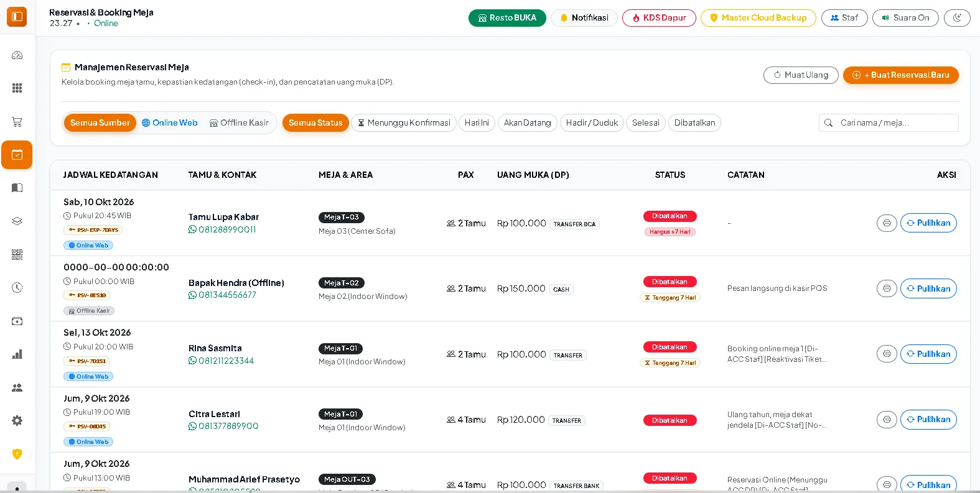The height and width of the screenshot is (493, 980).
Task: Open the yellow shield icon in sidebar
Action: point(17,454)
